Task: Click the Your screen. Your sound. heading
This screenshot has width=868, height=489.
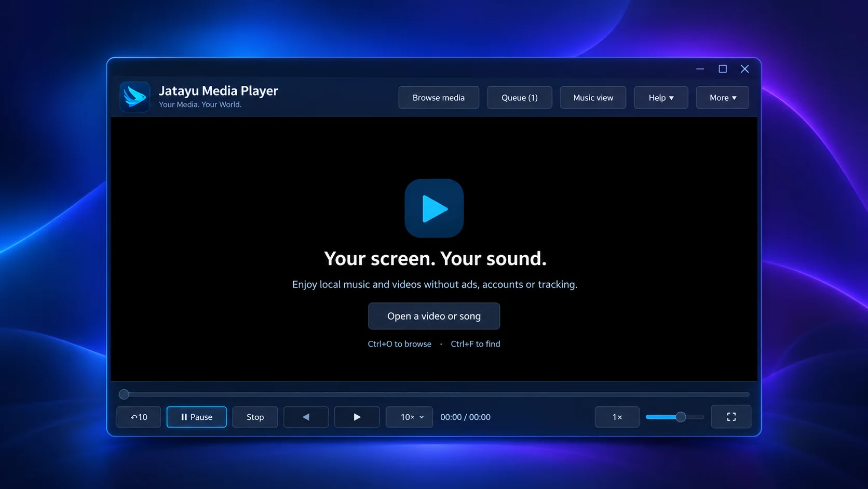Action: point(435,258)
